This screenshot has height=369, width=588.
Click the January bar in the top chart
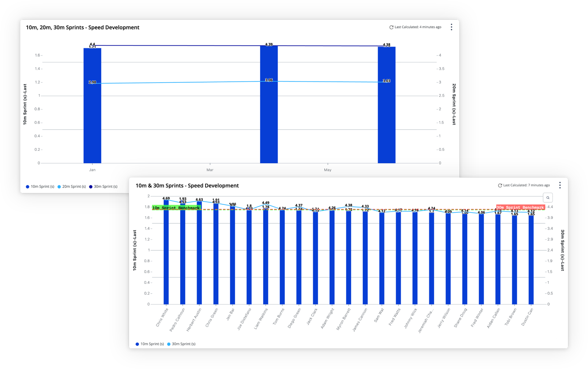(92, 122)
